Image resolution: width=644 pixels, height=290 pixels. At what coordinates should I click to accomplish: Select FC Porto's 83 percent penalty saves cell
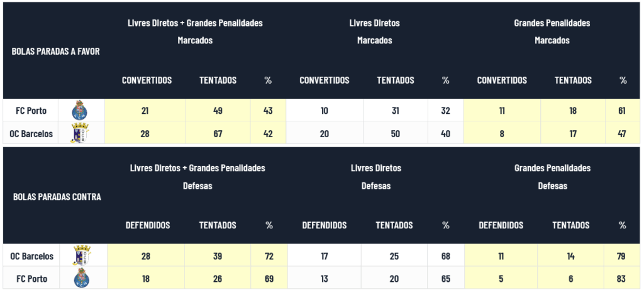point(621,278)
